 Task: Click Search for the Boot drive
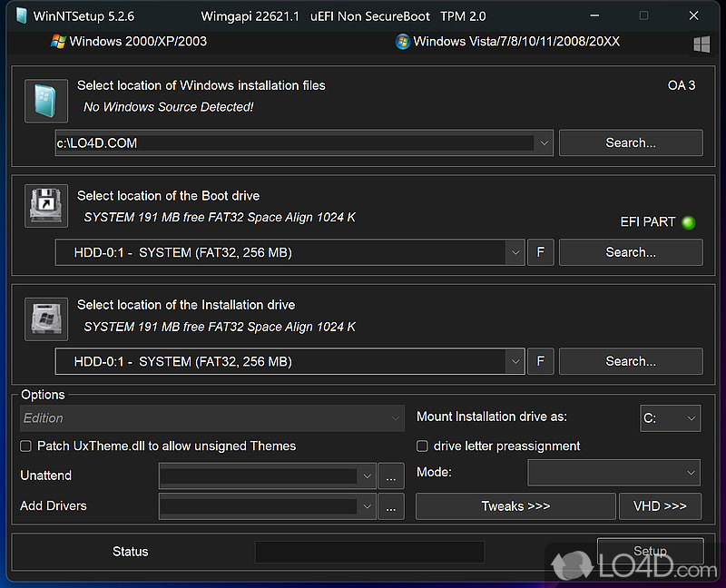(631, 252)
